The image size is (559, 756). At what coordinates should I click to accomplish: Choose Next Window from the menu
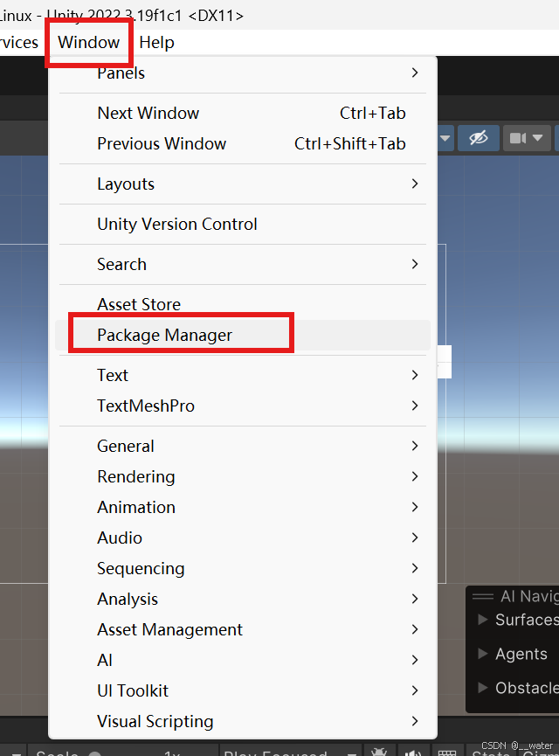pyautogui.click(x=243, y=114)
